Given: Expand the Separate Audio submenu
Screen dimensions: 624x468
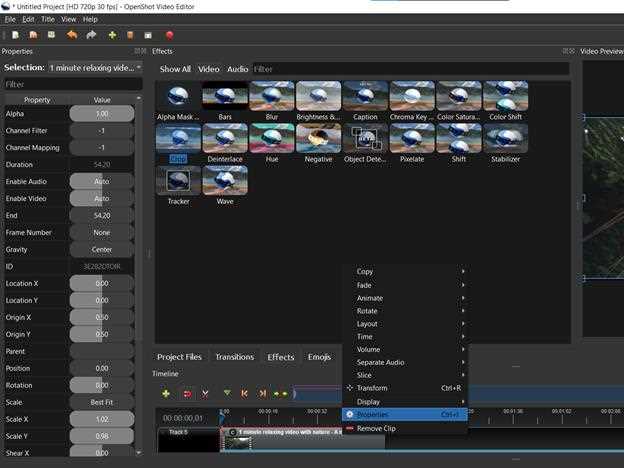Looking at the screenshot, I should [405, 362].
